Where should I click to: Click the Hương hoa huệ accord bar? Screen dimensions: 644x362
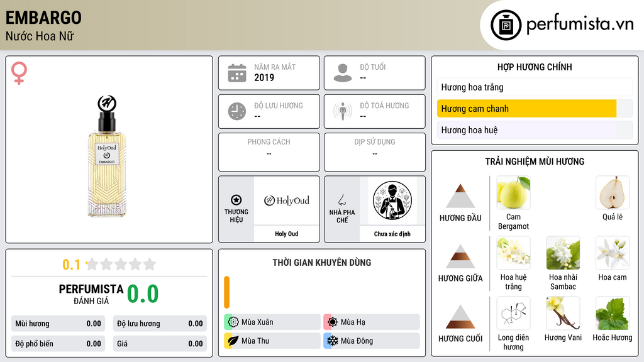coord(535,130)
